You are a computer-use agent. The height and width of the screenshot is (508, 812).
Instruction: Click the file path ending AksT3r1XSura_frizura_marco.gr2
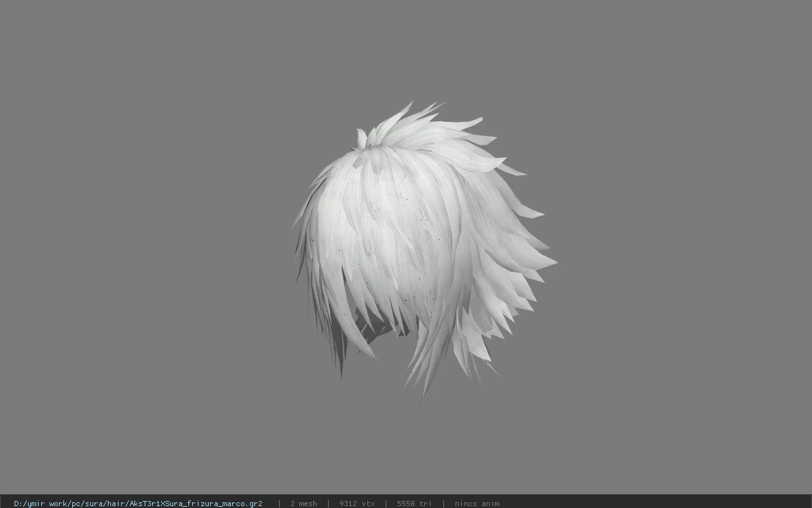(x=138, y=504)
